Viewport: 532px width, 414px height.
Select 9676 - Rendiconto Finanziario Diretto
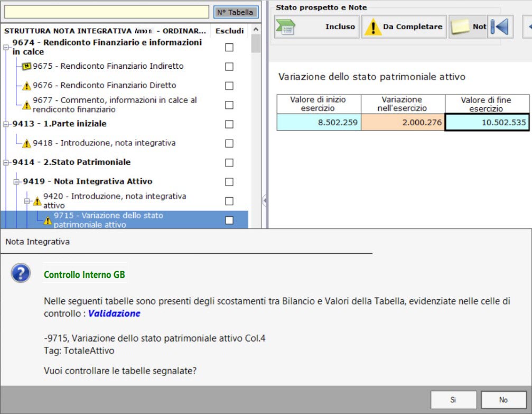[105, 85]
